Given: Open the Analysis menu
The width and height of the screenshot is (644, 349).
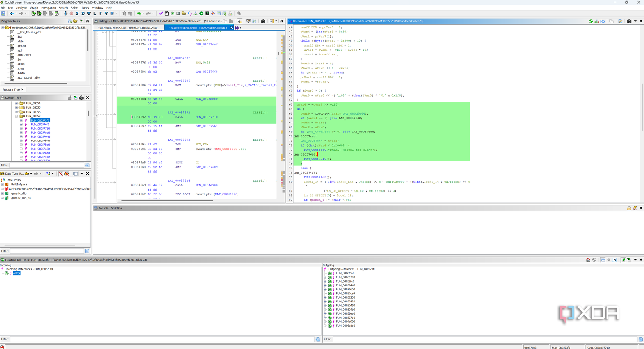Looking at the screenshot, I should [x=21, y=8].
